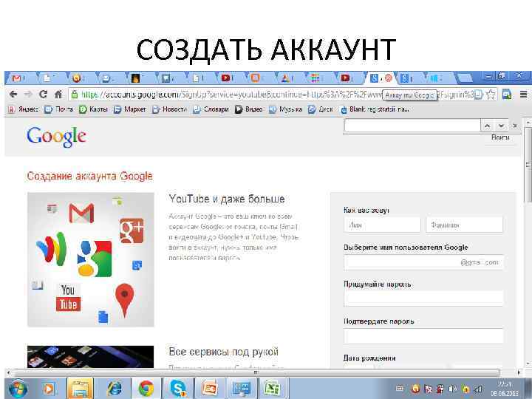The width and height of the screenshot is (532, 399).
Task: Click the network signal tray icon
Action: [x=478, y=389]
